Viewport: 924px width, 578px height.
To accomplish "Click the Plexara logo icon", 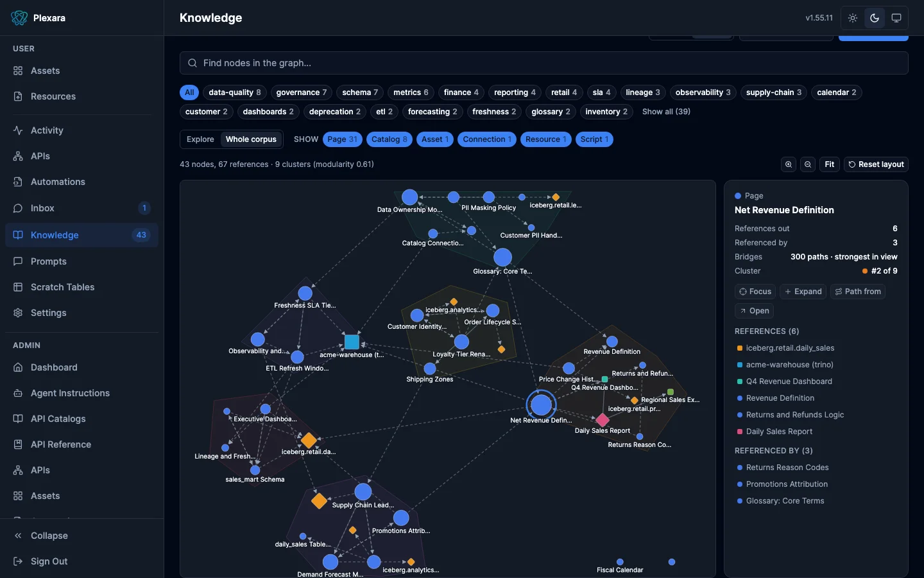I will 19,18.
